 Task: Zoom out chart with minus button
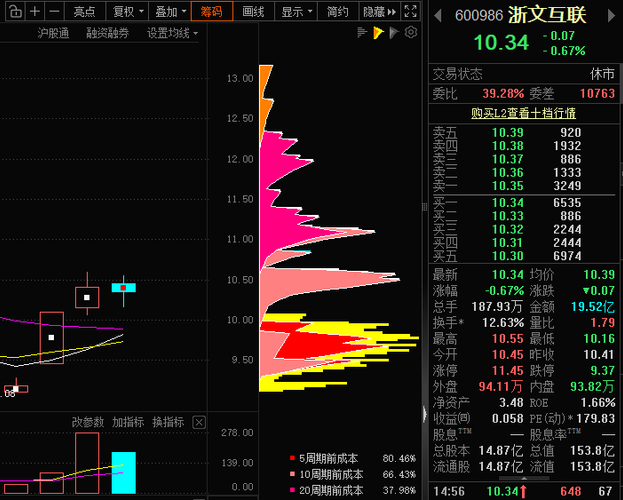(54, 11)
